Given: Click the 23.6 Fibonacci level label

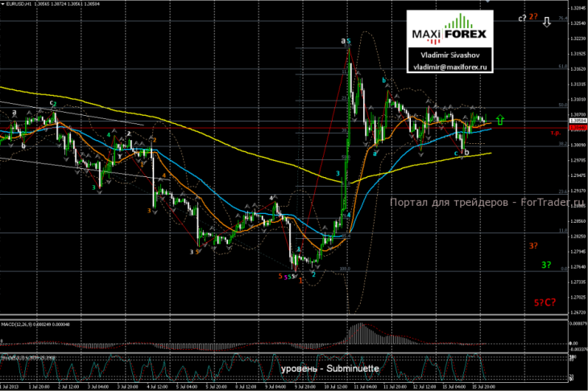Looking at the screenshot, I should click(563, 191).
